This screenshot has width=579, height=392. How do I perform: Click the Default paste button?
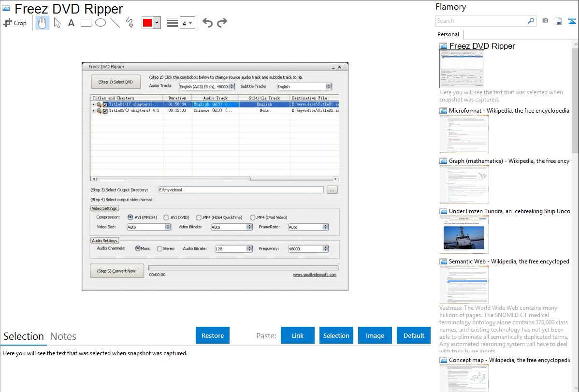[414, 335]
